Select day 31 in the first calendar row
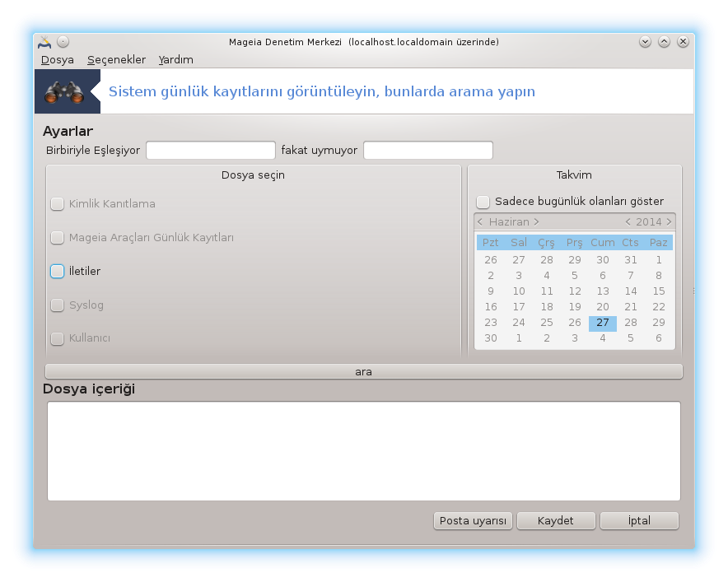This screenshot has height=582, width=728. point(631,260)
